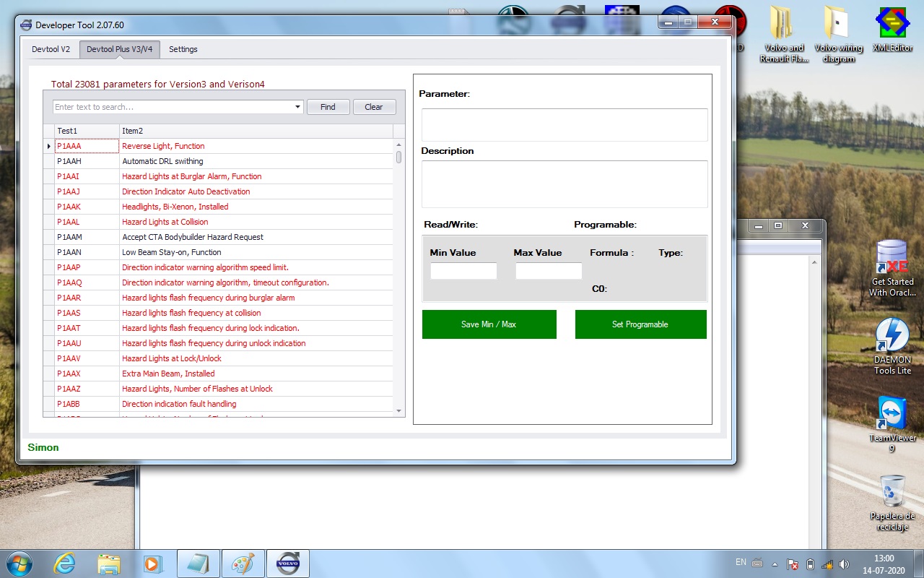Open the Settings tab

(183, 49)
